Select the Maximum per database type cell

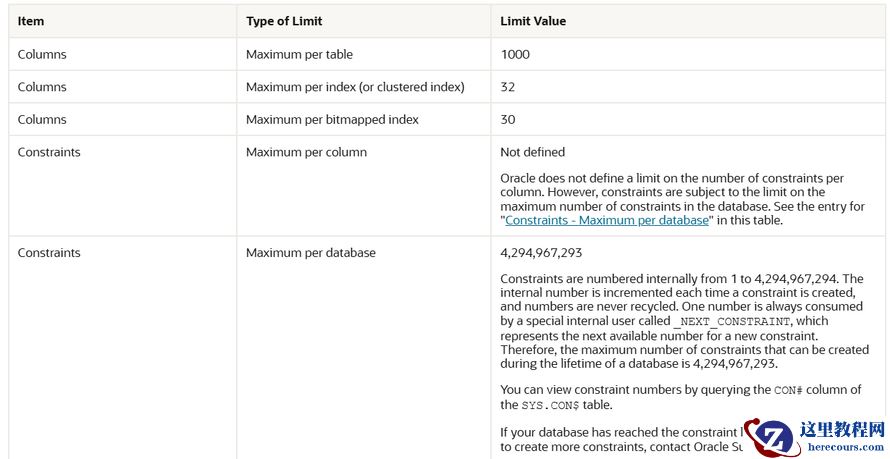(x=311, y=252)
